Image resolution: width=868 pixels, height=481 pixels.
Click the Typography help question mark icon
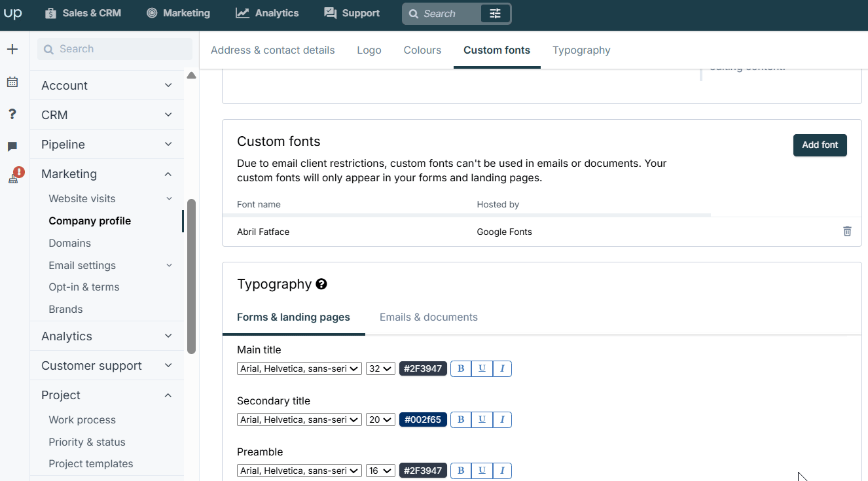pyautogui.click(x=321, y=284)
